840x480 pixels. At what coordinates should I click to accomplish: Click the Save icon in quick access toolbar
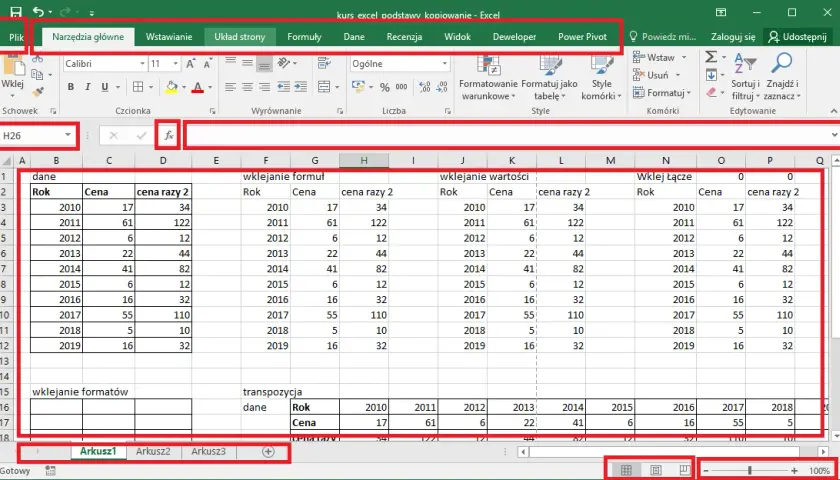click(x=16, y=11)
